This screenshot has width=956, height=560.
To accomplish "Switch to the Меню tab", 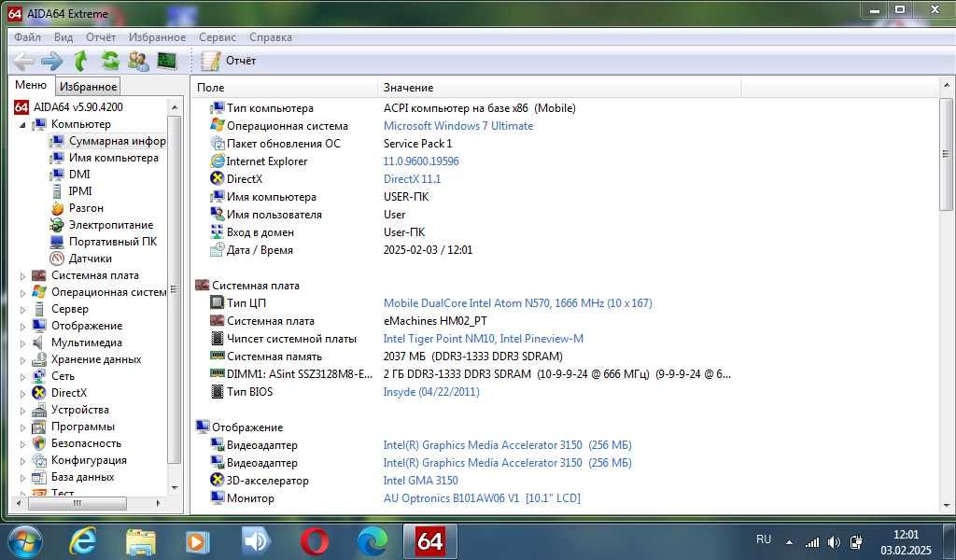I will [x=31, y=85].
